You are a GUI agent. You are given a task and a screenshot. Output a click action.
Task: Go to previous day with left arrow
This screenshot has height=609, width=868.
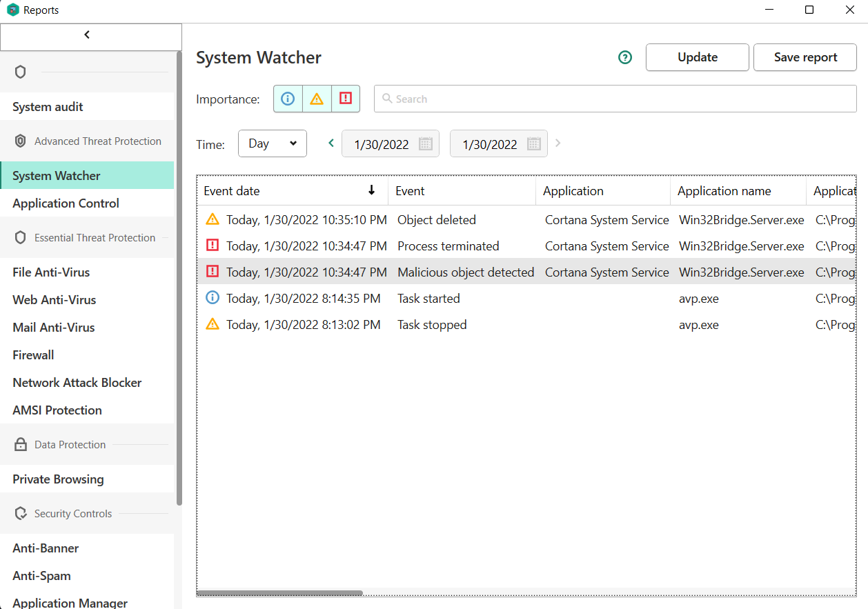tap(331, 143)
